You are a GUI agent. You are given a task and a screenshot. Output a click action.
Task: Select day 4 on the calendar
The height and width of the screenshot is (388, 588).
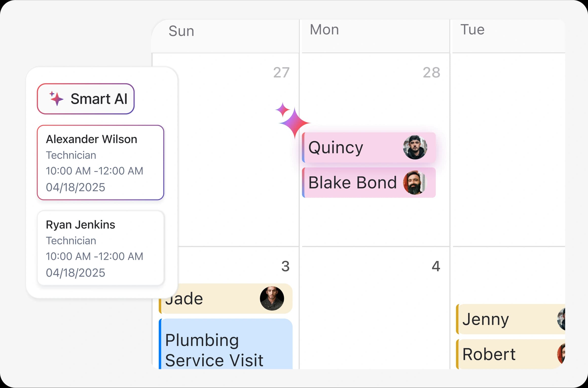click(436, 266)
